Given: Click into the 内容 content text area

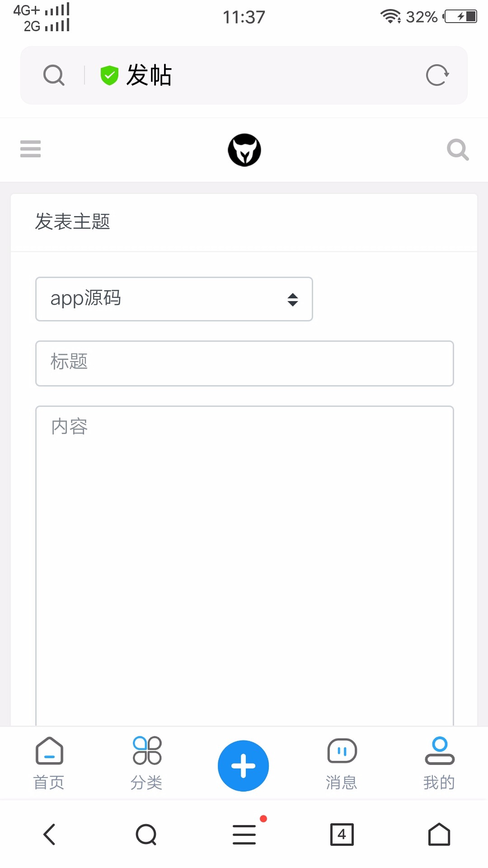Looking at the screenshot, I should point(244,566).
